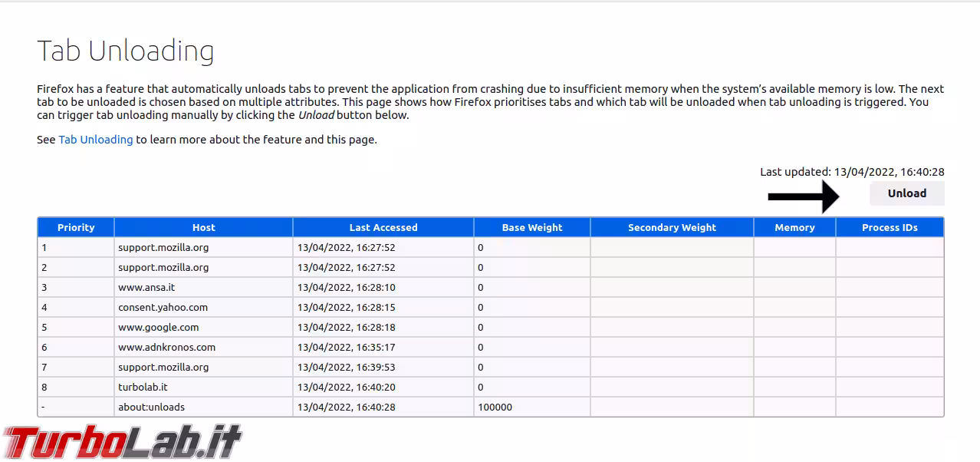980x462 pixels.
Task: Click the Tab Unloading page heading
Action: coord(126,49)
